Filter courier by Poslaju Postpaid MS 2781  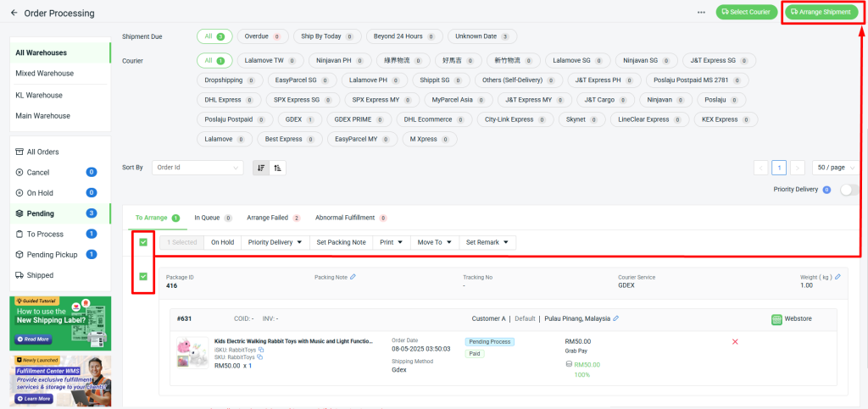coord(697,80)
